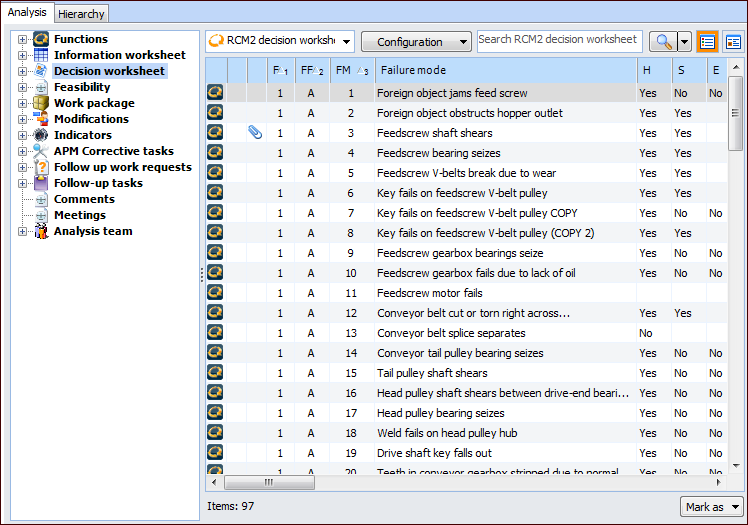Click row icon for Feedscrew bearing seizes
748x525 pixels.
tap(215, 153)
